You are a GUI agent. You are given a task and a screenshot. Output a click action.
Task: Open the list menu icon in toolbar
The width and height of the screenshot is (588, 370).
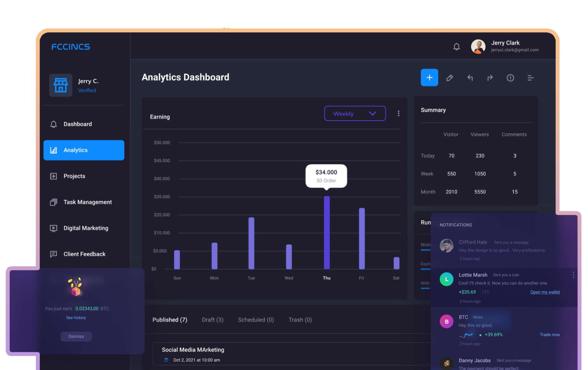click(x=530, y=78)
